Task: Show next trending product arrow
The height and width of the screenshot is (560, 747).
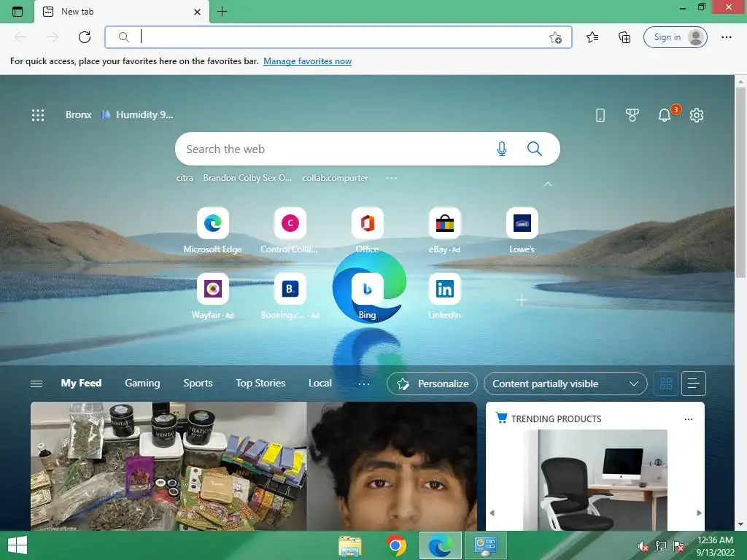Action: coord(699,513)
